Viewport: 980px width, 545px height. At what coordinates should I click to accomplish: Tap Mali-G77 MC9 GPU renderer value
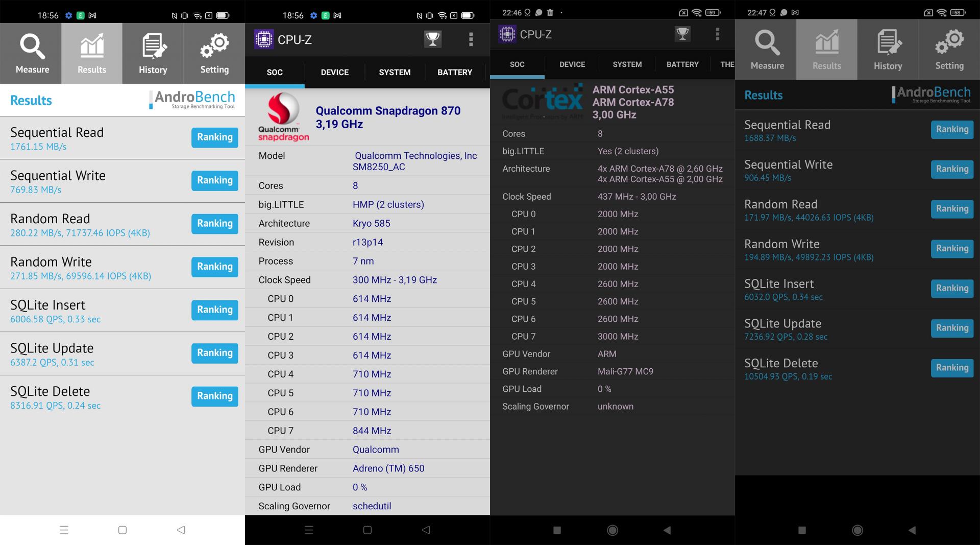(x=625, y=371)
